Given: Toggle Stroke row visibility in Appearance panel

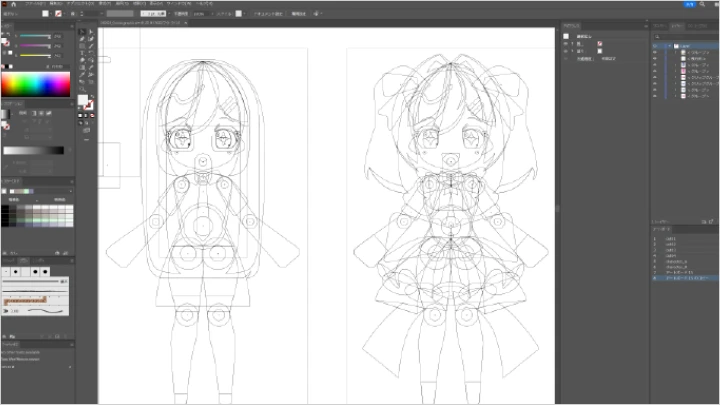Looking at the screenshot, I should 566,44.
